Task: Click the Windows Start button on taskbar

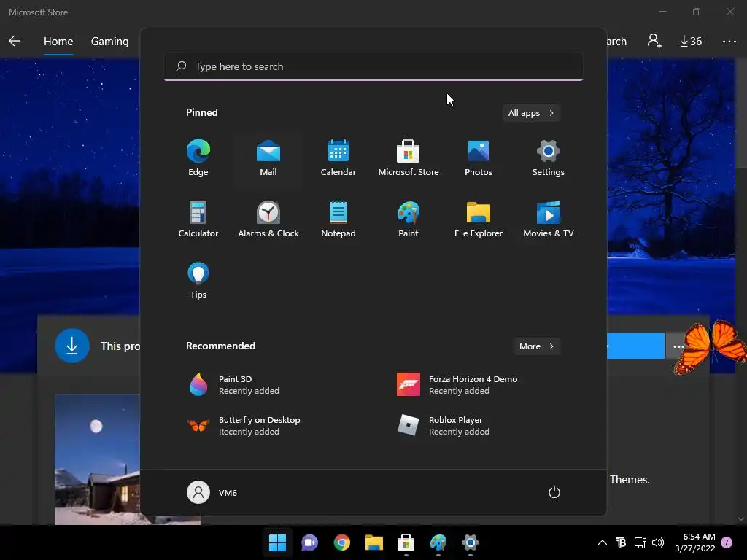Action: pyautogui.click(x=277, y=542)
